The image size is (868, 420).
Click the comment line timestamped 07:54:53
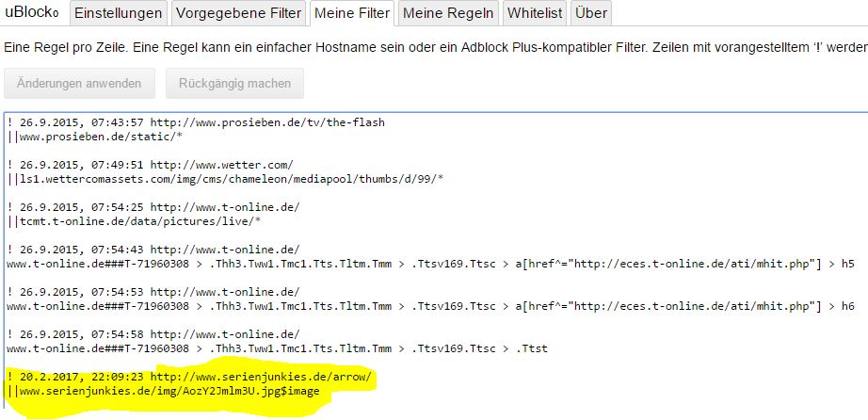click(153, 292)
